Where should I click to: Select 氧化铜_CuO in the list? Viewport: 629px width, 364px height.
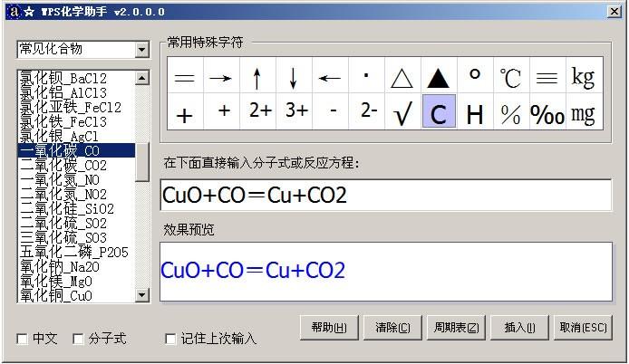pyautogui.click(x=77, y=295)
